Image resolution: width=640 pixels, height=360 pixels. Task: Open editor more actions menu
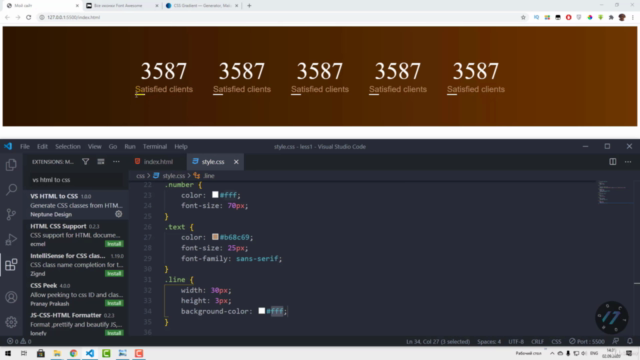click(x=628, y=162)
